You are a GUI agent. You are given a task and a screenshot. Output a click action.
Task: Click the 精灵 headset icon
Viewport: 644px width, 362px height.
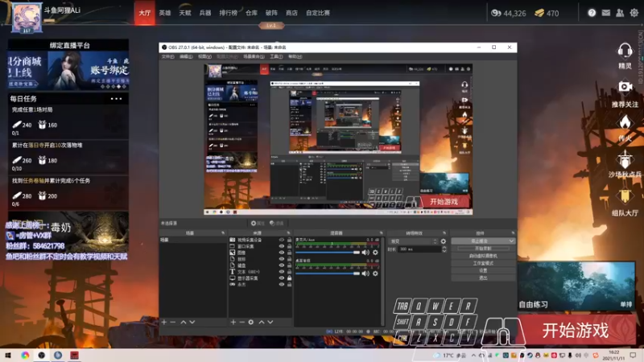pyautogui.click(x=625, y=51)
